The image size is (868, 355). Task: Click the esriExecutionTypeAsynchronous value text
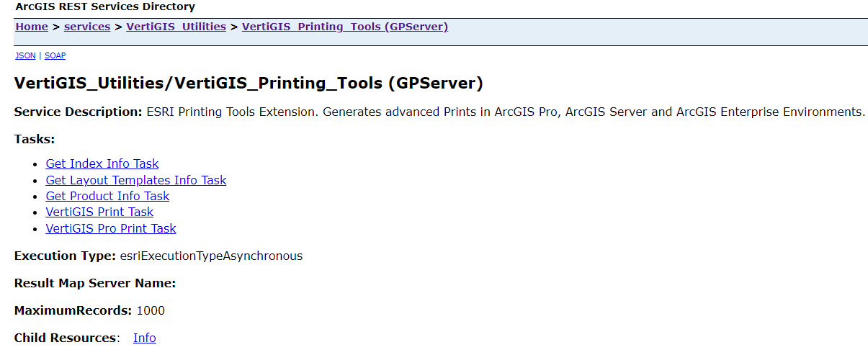point(211,256)
